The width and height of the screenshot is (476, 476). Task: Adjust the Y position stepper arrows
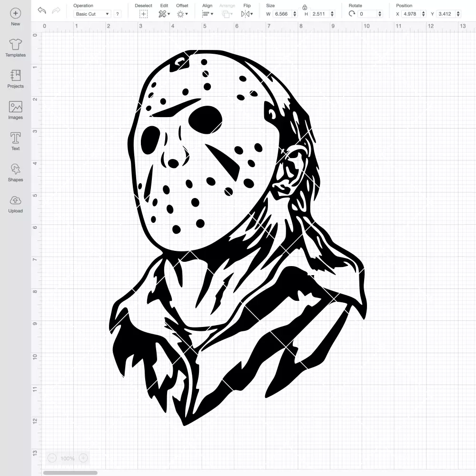[458, 14]
